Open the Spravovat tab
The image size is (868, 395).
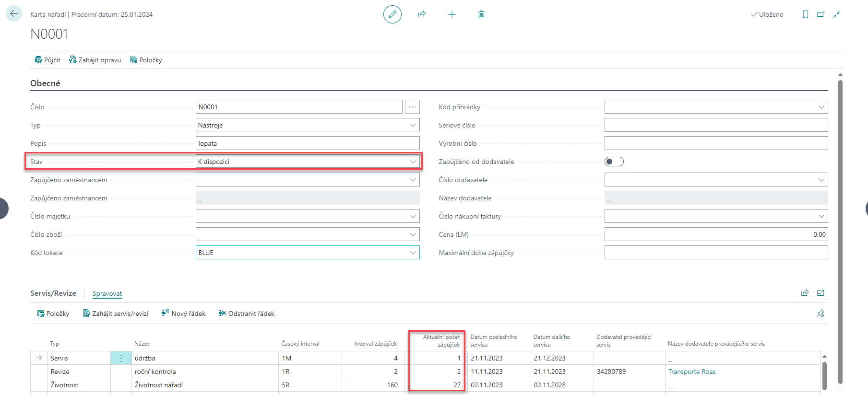click(107, 293)
